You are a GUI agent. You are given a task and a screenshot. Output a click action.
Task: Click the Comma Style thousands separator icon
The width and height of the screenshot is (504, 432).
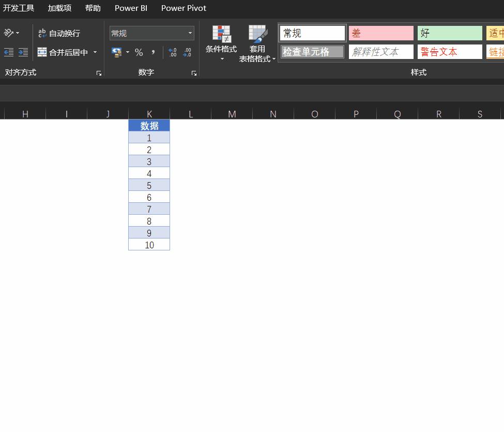[152, 52]
